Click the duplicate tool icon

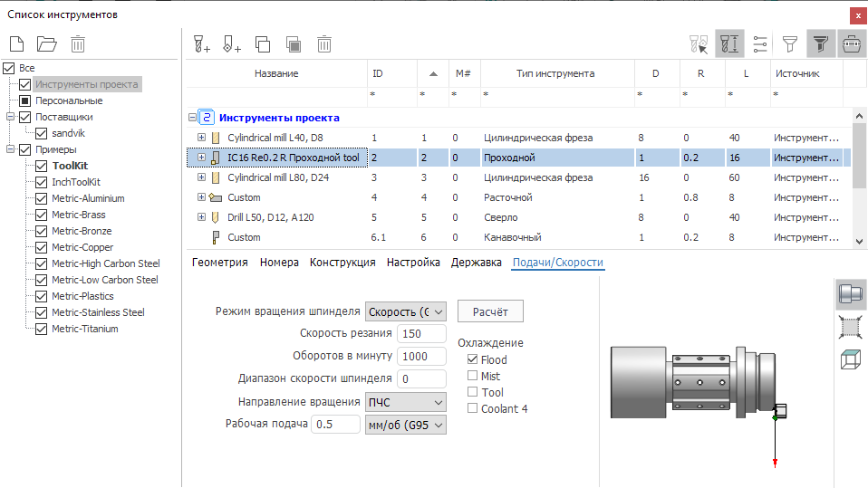tap(263, 43)
